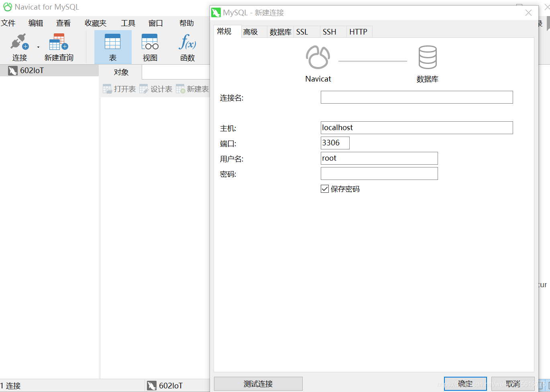Click the 用户名 field containing root

tap(379, 158)
